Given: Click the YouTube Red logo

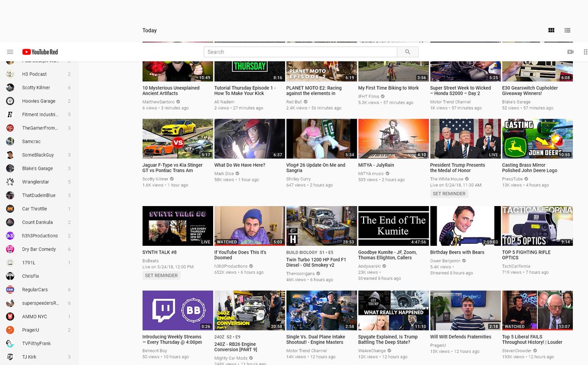Looking at the screenshot, I should 40,52.
